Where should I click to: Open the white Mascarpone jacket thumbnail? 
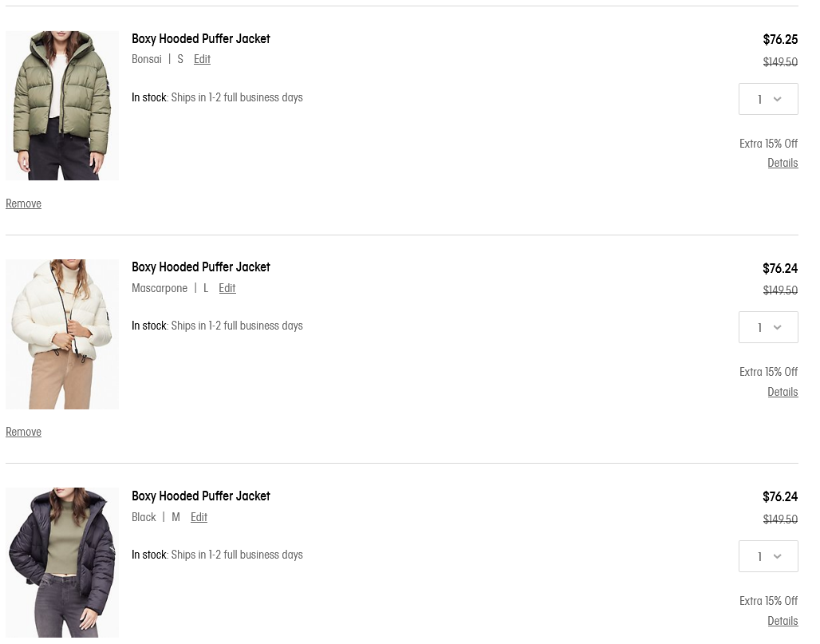coord(62,334)
